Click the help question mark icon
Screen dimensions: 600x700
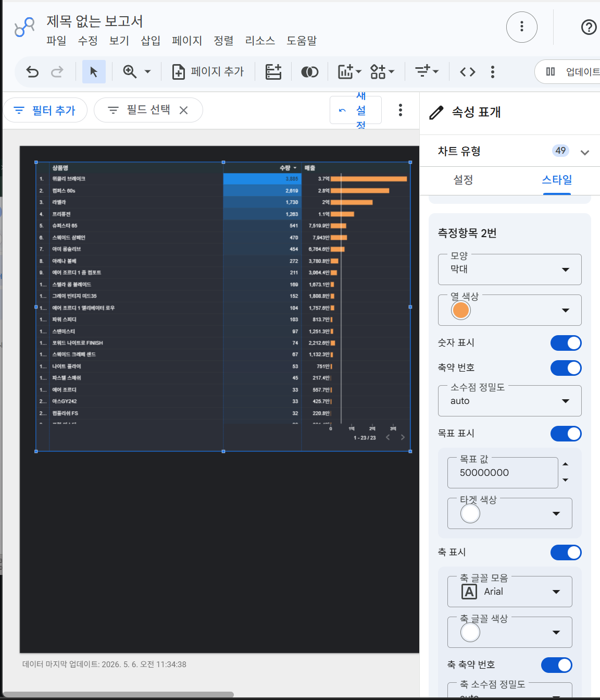[589, 27]
